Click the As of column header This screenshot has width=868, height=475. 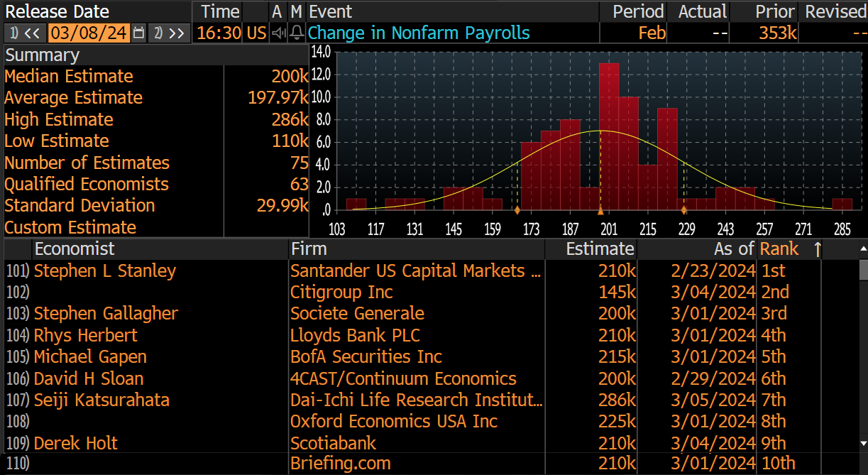734,249
